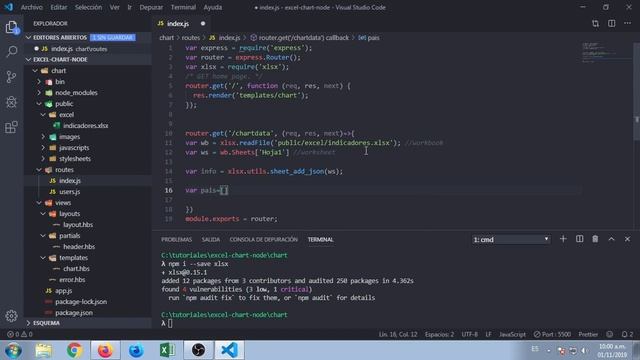Image resolution: width=640 pixels, height=360 pixels.
Task: Close the terminal panel
Action: 627,239
